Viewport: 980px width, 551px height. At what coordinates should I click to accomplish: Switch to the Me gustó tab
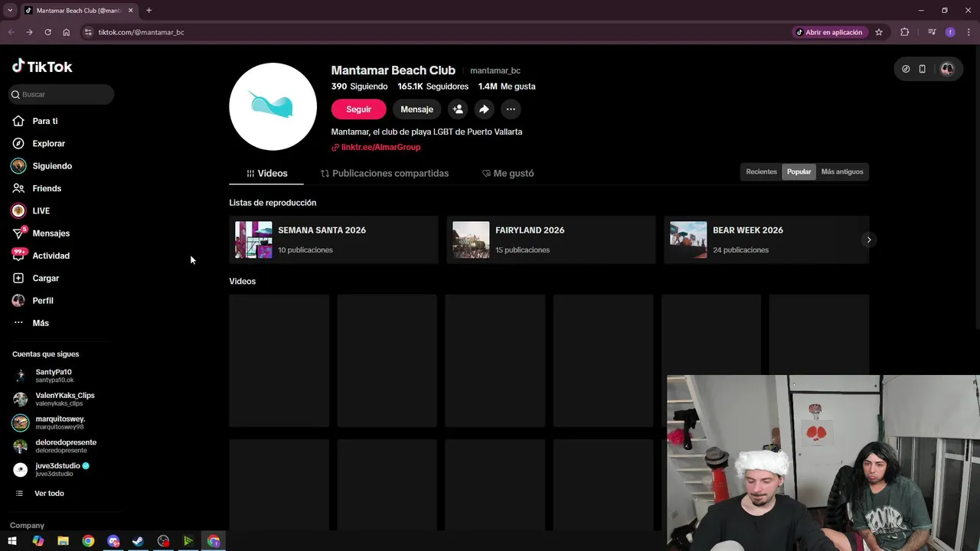pos(508,174)
